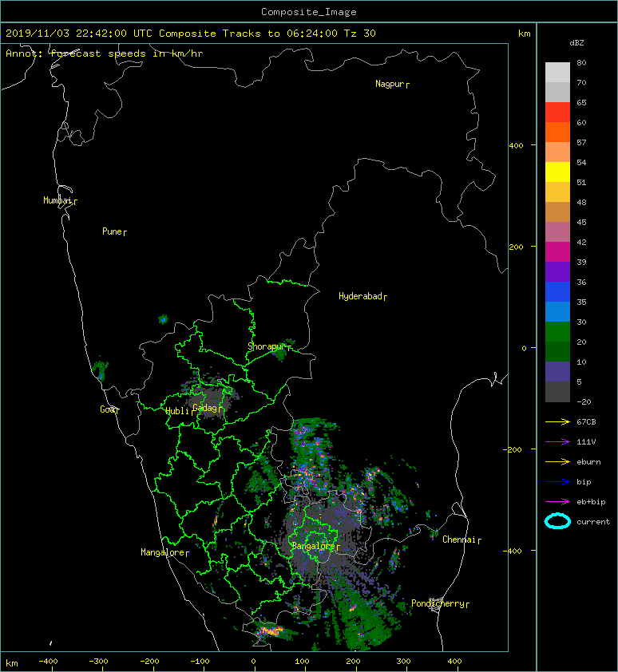618x672 pixels.
Task: Click the orange 60 dBZ color swatch
Action: pos(557,132)
